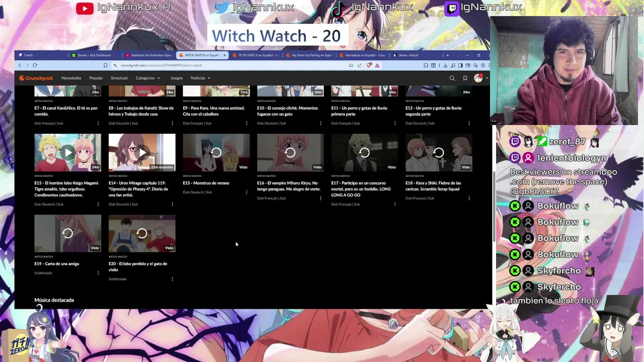Switch to the Home - AniList tab

(416, 55)
